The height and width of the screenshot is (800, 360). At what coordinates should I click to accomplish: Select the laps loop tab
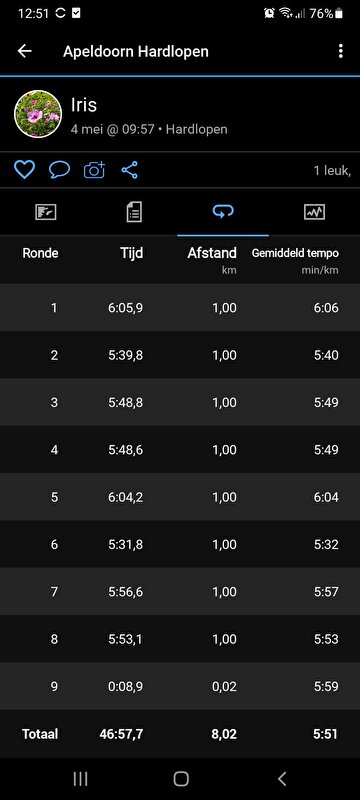tap(223, 212)
